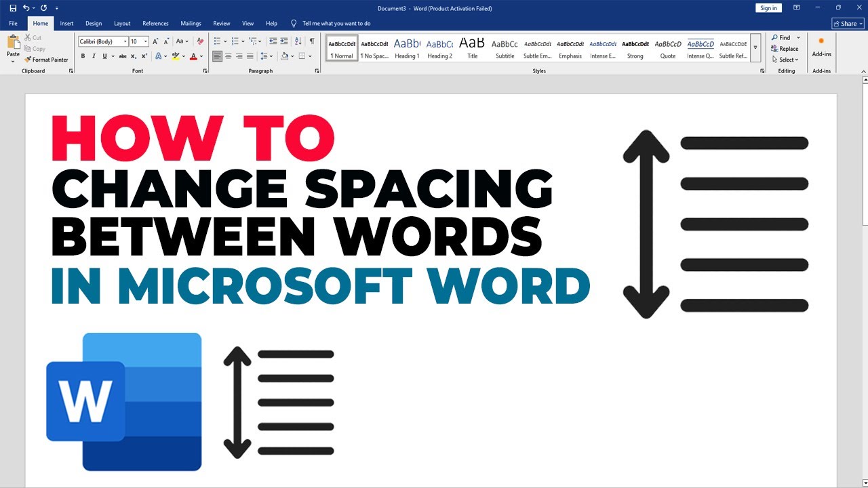Redo the last action

[x=43, y=8]
